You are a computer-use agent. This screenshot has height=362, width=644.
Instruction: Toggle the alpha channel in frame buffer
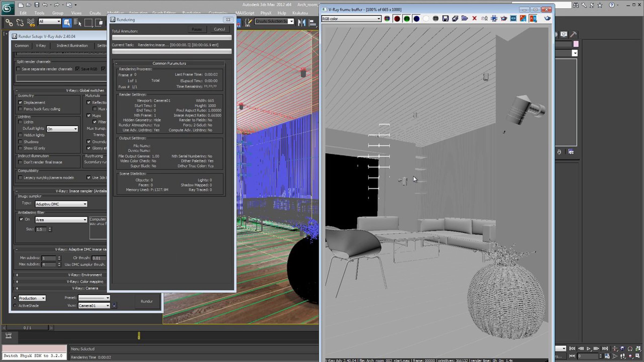(426, 19)
